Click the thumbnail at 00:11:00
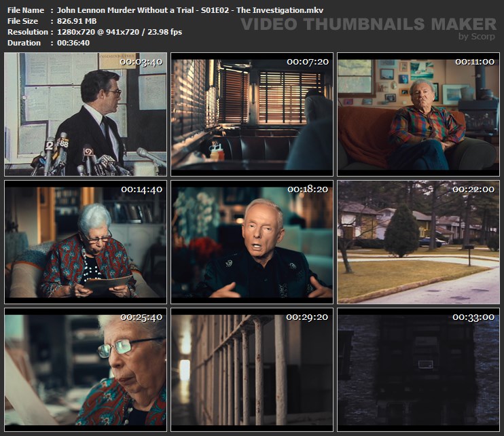The width and height of the screenshot is (504, 436). tap(418, 114)
